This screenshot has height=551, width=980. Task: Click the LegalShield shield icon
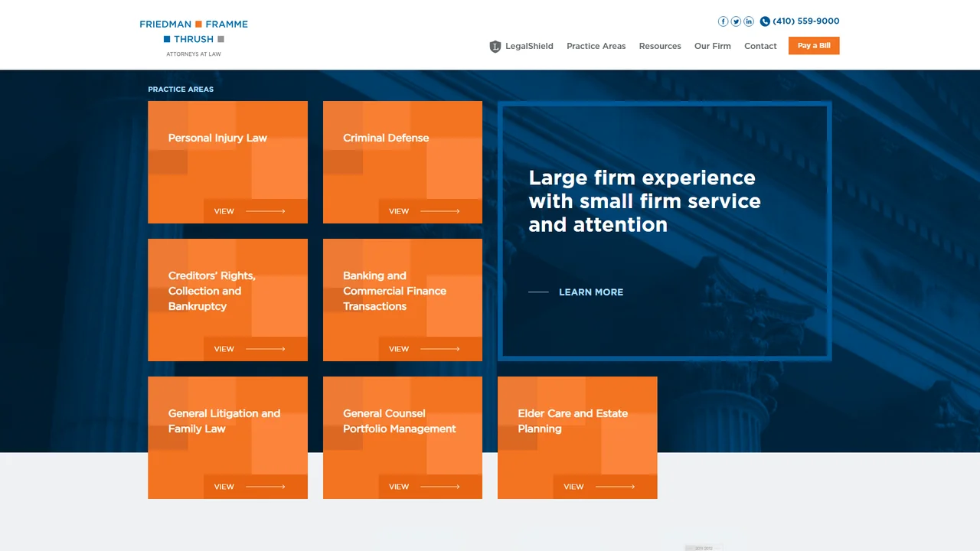pos(495,47)
